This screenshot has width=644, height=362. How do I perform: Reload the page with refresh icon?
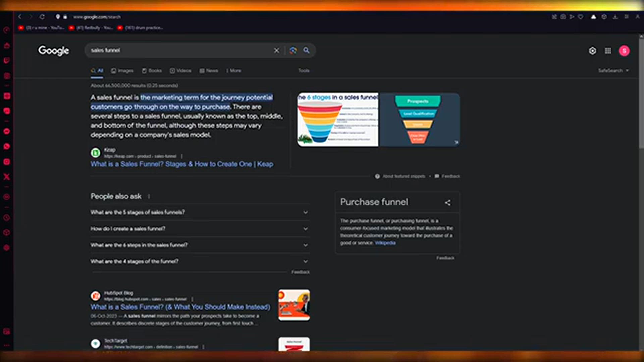[42, 17]
